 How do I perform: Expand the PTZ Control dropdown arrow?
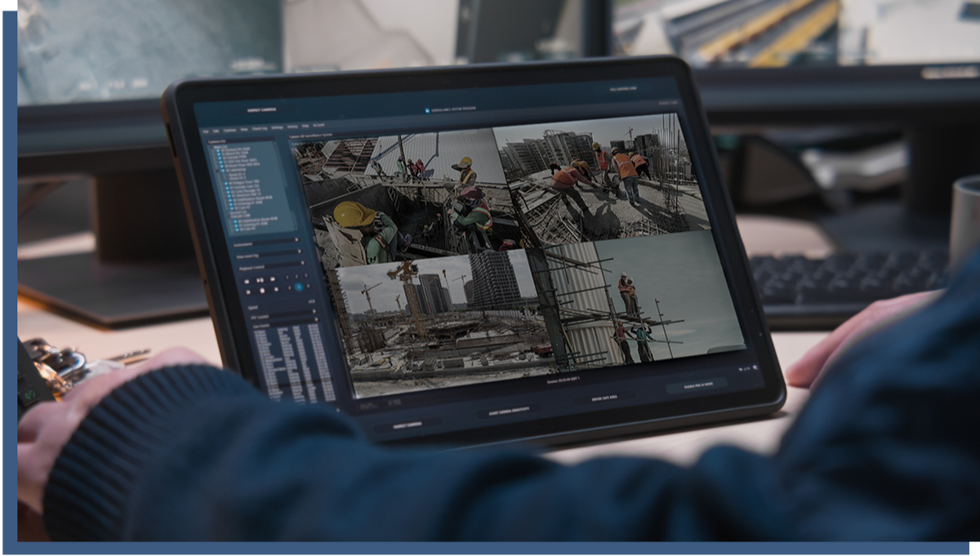tap(314, 311)
